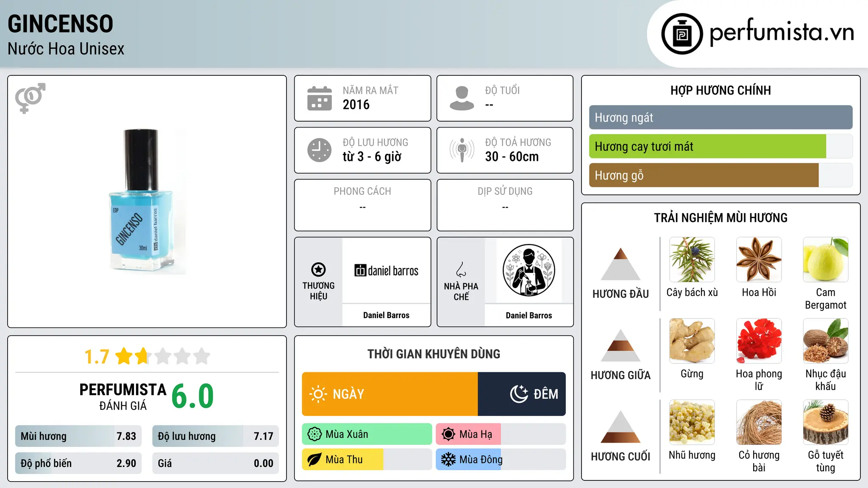Click the release year 2016
Screen dimensions: 868x488
356,105
